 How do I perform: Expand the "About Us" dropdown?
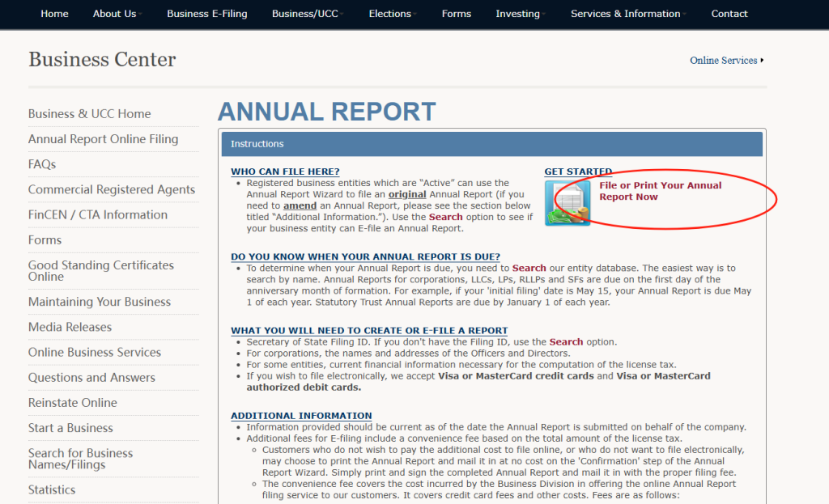114,14
